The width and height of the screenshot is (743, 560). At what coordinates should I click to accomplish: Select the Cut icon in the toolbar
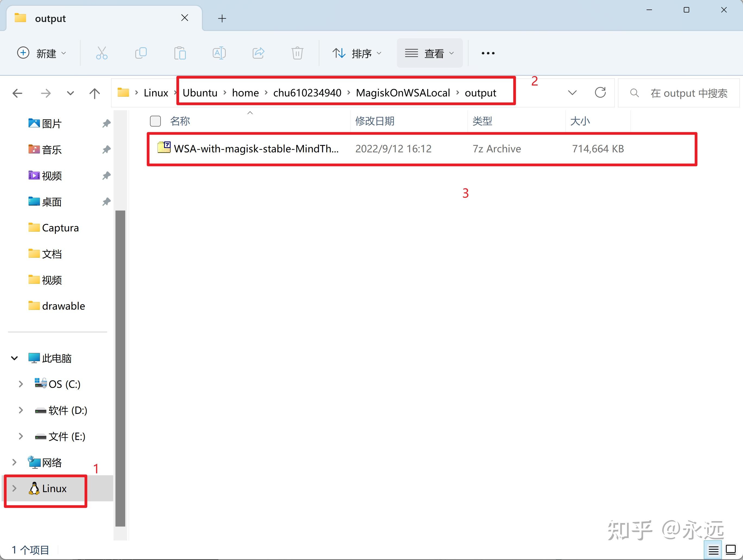[101, 53]
